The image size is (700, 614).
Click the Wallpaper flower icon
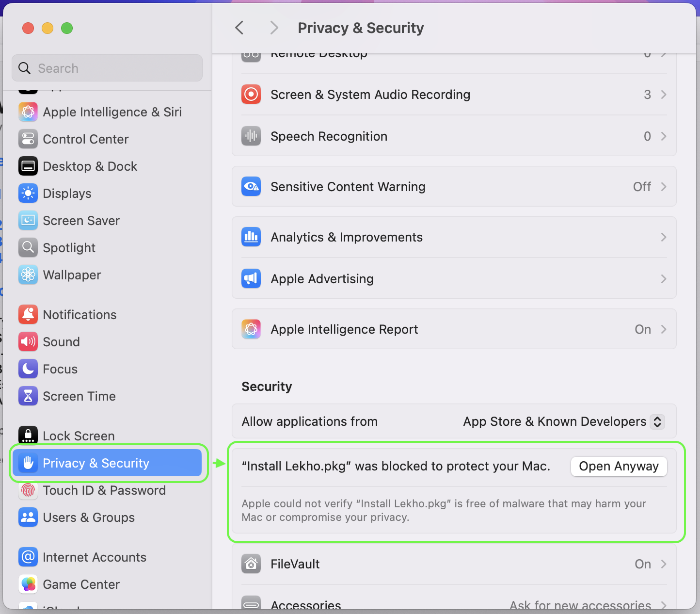(x=28, y=275)
